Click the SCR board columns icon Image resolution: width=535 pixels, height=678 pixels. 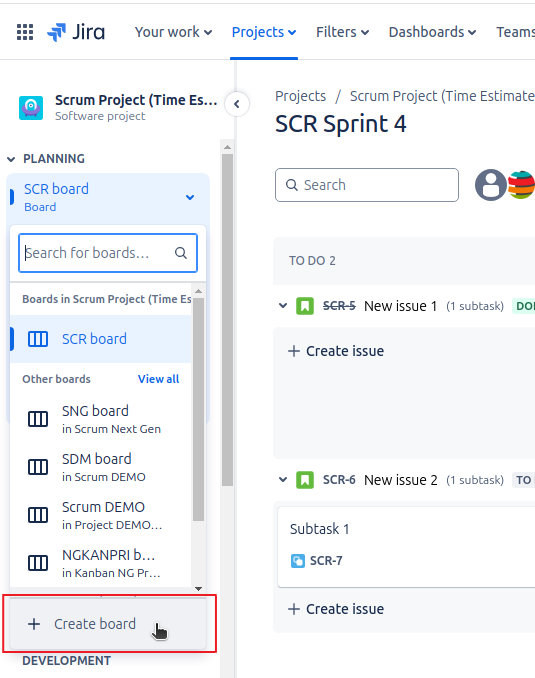click(x=38, y=339)
